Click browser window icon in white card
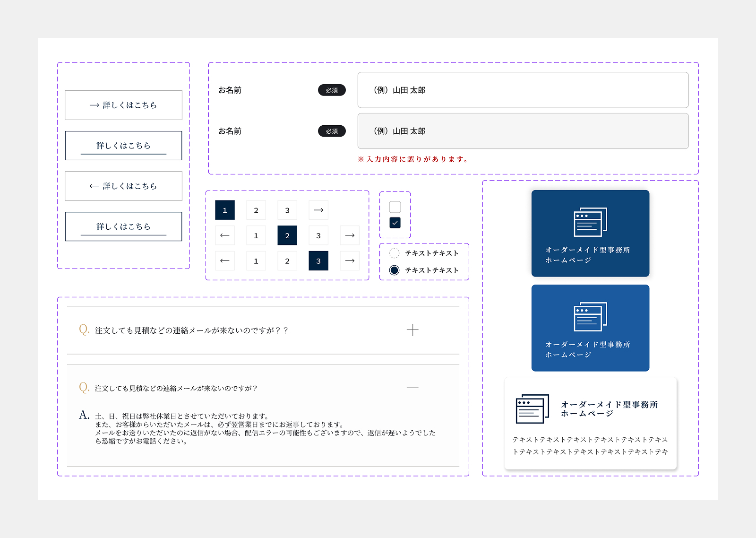 [x=533, y=408]
